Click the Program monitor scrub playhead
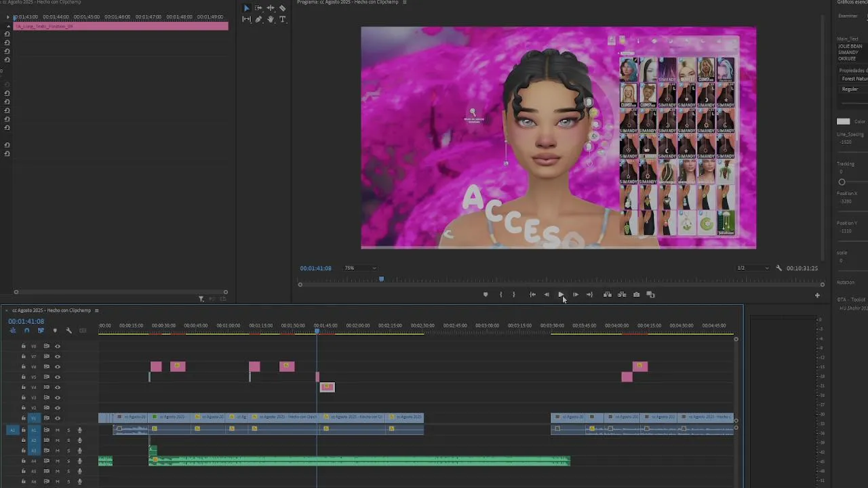This screenshot has height=488, width=868. click(x=381, y=279)
